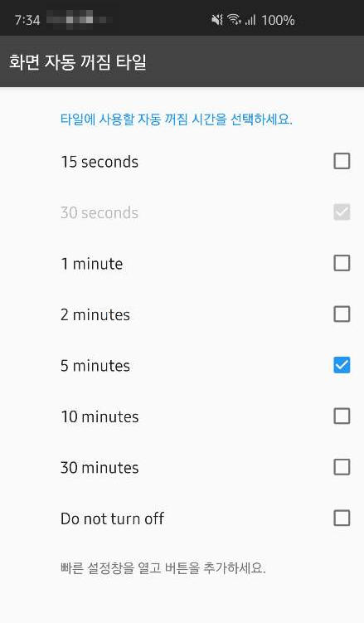
Task: Check the 10 minutes checkbox
Action: point(342,416)
